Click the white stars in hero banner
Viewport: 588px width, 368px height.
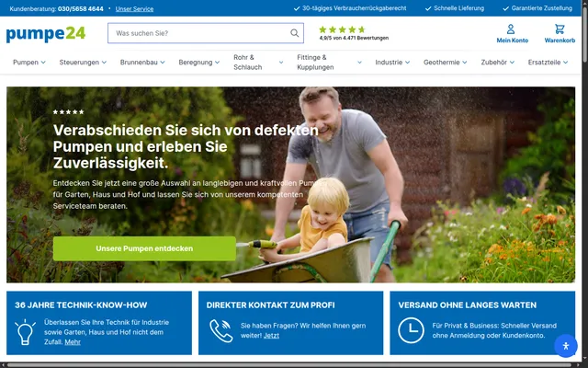pyautogui.click(x=68, y=112)
